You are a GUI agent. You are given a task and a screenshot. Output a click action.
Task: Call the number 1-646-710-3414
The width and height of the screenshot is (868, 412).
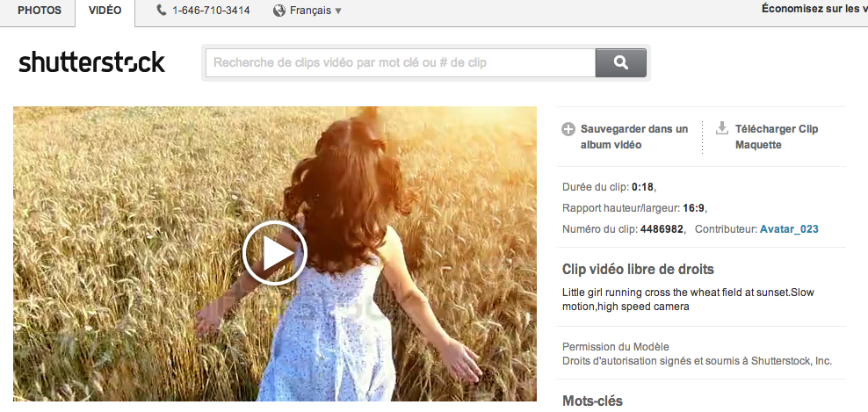[x=211, y=11]
